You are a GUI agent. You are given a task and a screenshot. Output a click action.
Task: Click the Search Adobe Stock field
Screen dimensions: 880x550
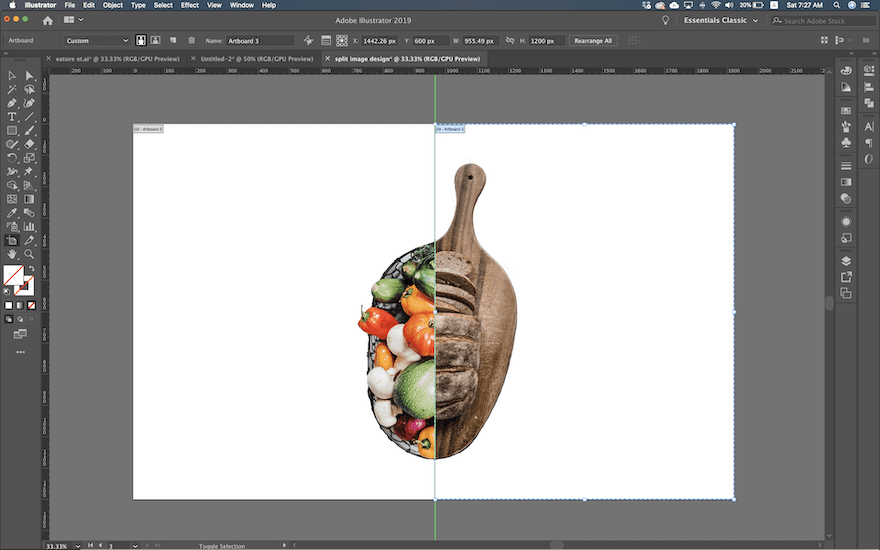tap(819, 20)
